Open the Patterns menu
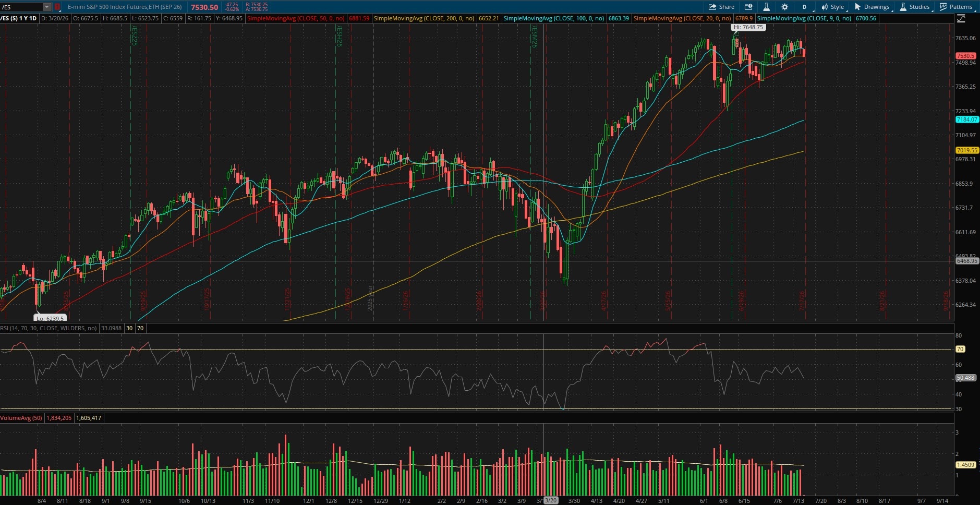The image size is (980, 505). pyautogui.click(x=956, y=7)
